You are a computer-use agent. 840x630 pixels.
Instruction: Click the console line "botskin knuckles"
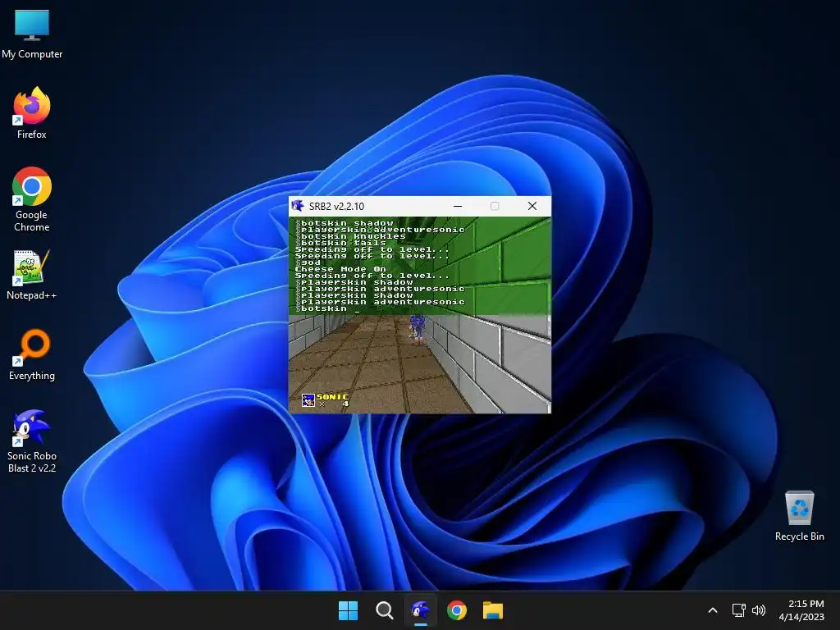click(353, 236)
